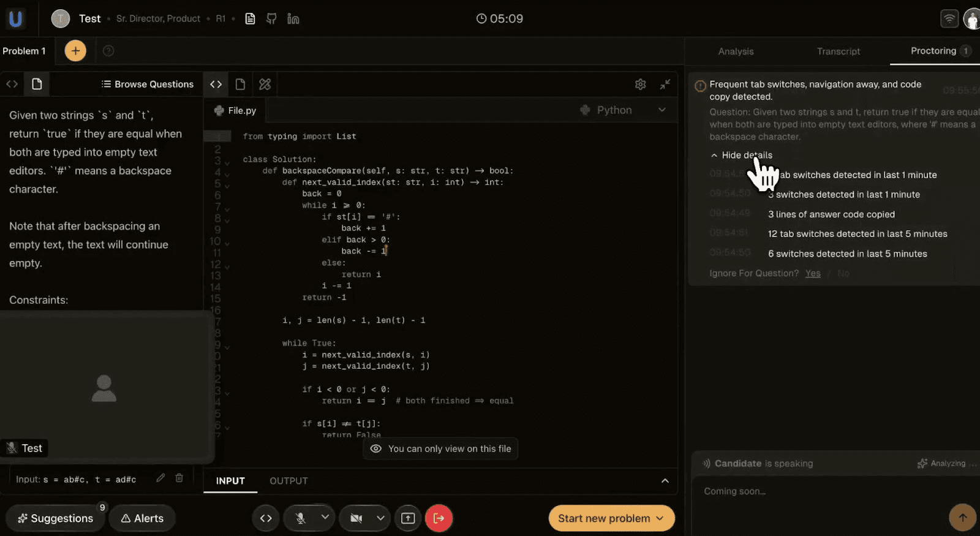Open the File.py editor tab

235,111
